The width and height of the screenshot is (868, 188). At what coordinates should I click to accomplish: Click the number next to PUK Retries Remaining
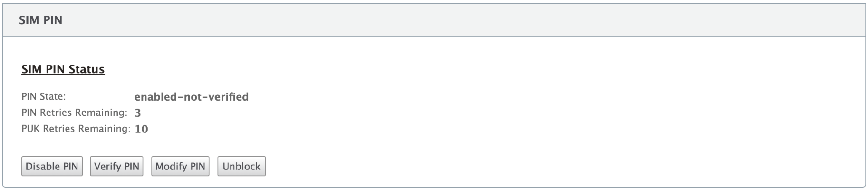141,129
